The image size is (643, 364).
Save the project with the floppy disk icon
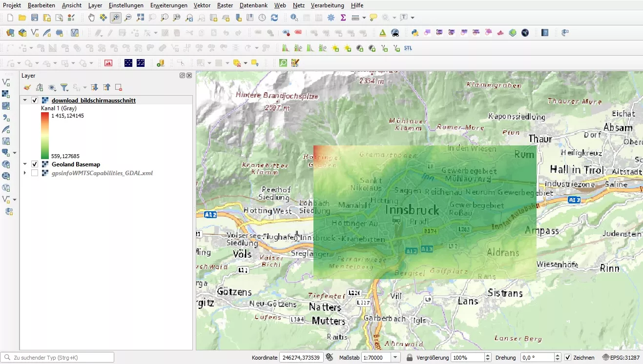click(x=35, y=18)
